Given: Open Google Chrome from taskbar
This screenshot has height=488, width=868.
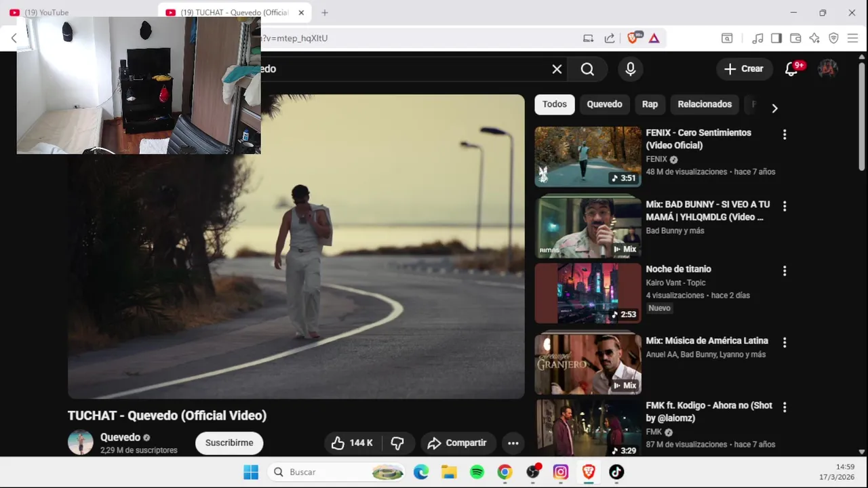Looking at the screenshot, I should click(505, 472).
